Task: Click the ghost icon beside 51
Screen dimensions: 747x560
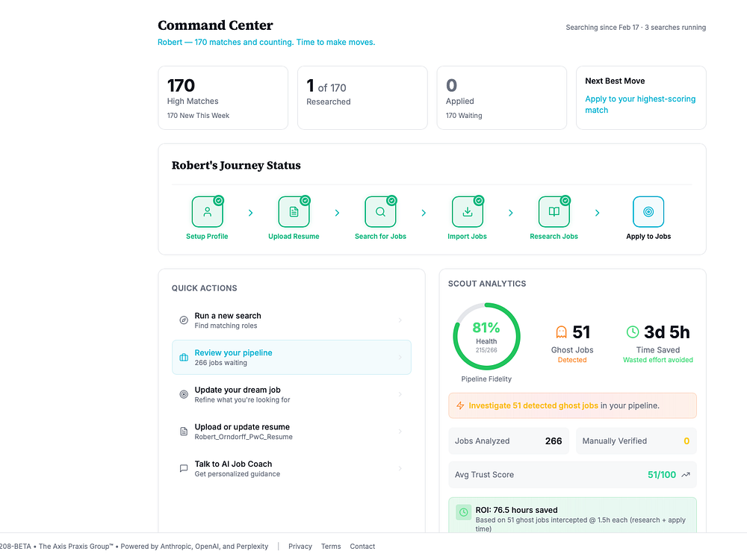Action: pos(561,332)
